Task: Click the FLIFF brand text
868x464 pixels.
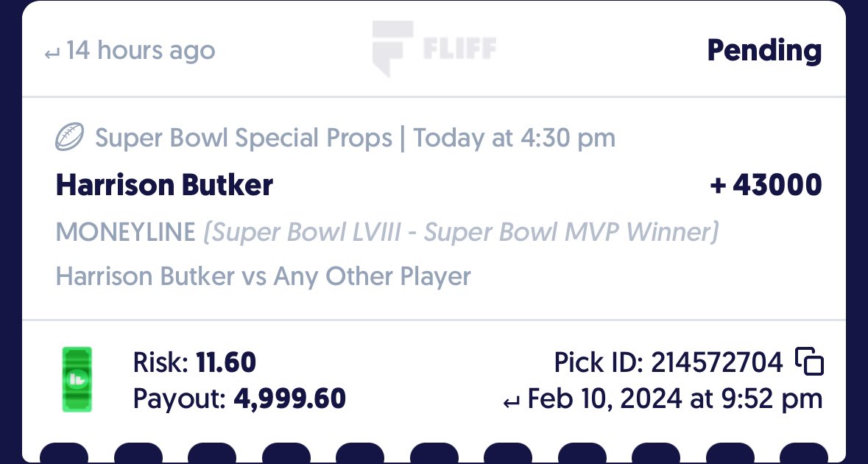Action: click(x=459, y=48)
